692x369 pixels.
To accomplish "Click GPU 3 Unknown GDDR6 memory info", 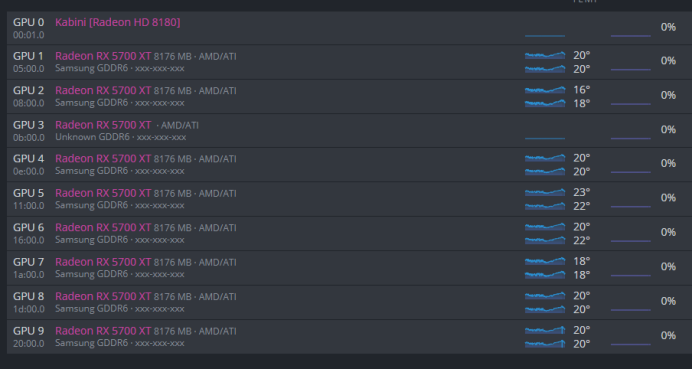I will [120, 137].
